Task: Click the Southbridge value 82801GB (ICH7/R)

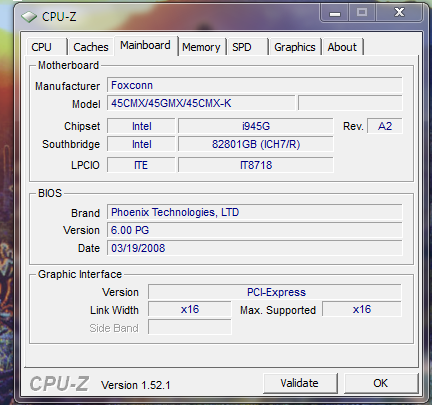Action: point(256,144)
